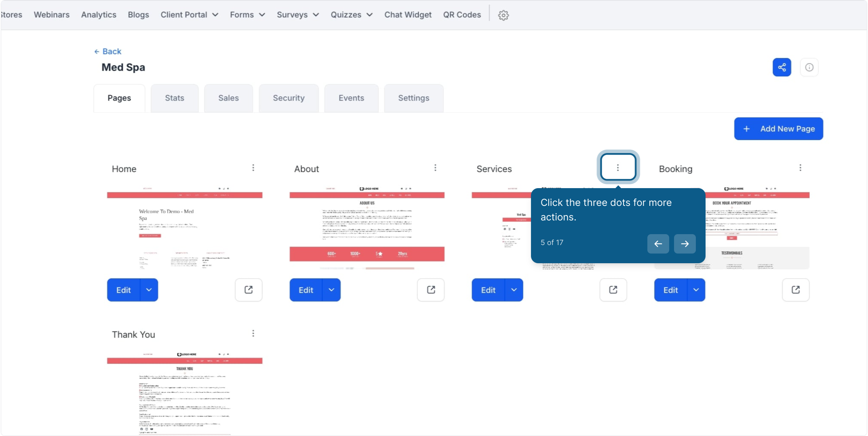Expand the Quizzes dropdown menu

coord(352,15)
